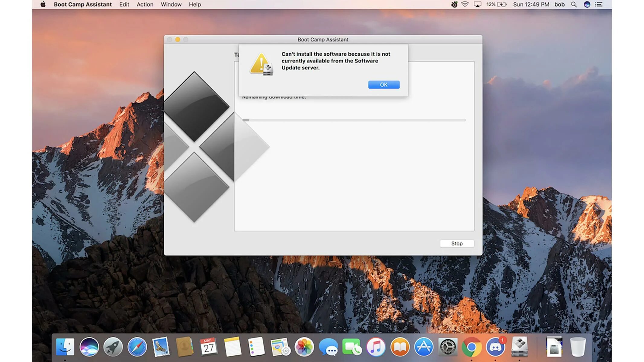Click the yellow minimize window button
Image resolution: width=644 pixels, height=362 pixels.
[x=178, y=40]
